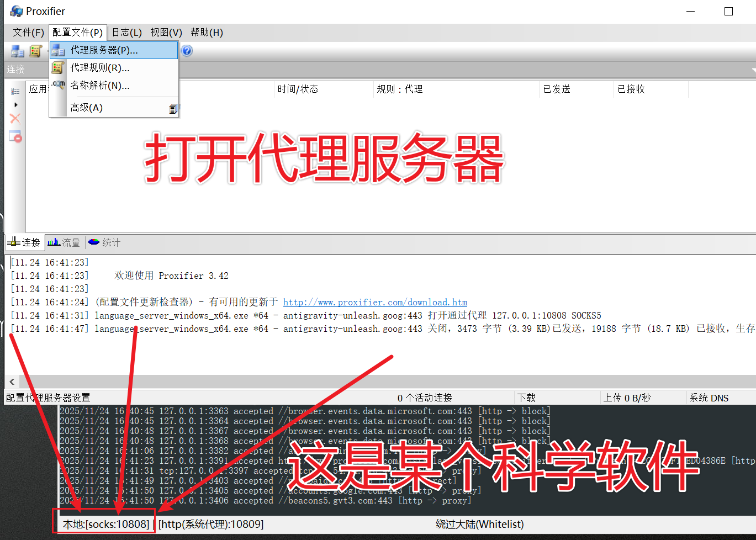Open the 视图(V) menu
The height and width of the screenshot is (540, 756).
[166, 32]
